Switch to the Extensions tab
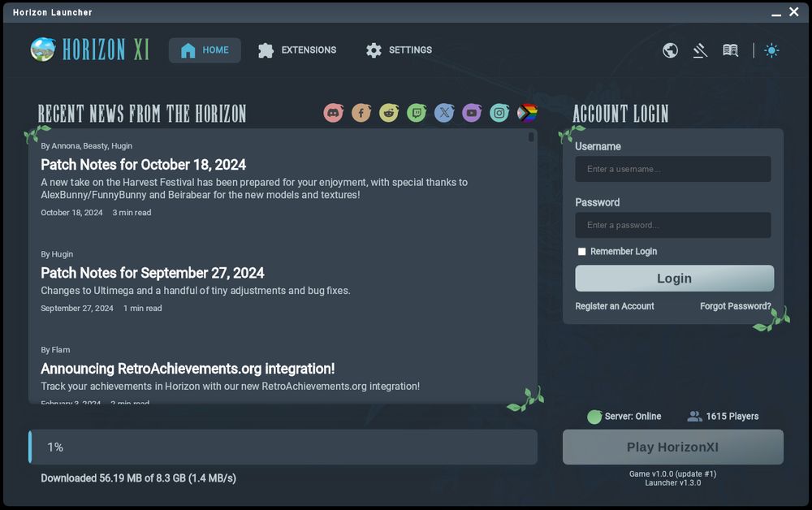Image resolution: width=812 pixels, height=510 pixels. click(297, 50)
